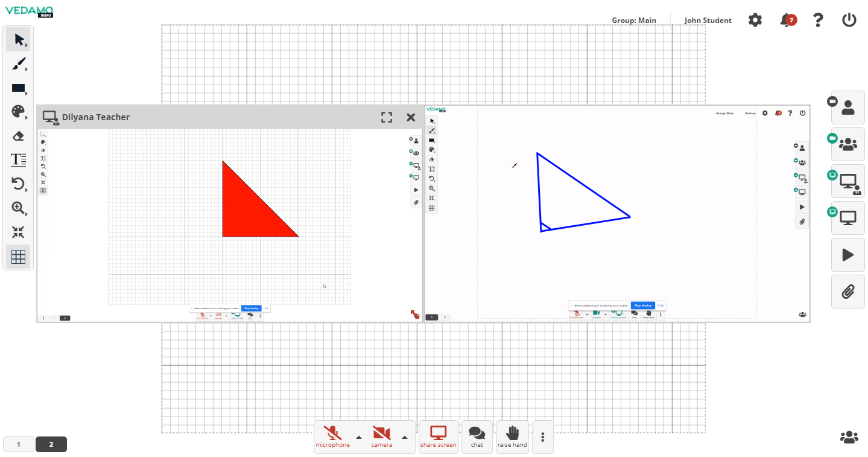Raise your hand
This screenshot has height=457, width=868.
[512, 433]
